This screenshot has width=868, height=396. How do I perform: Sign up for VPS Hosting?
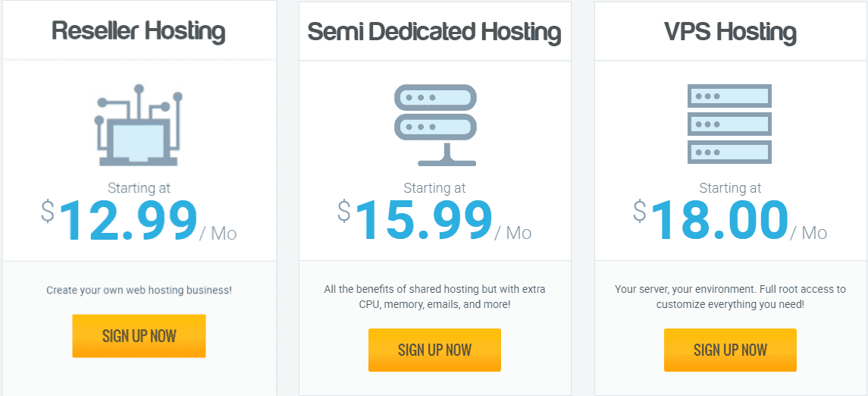click(x=730, y=350)
